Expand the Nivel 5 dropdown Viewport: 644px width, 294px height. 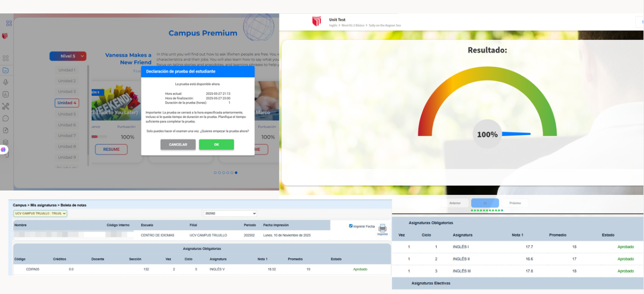(x=68, y=56)
